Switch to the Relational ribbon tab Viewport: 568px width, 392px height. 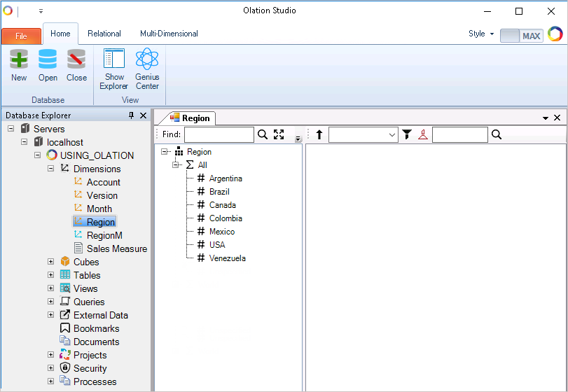(104, 34)
